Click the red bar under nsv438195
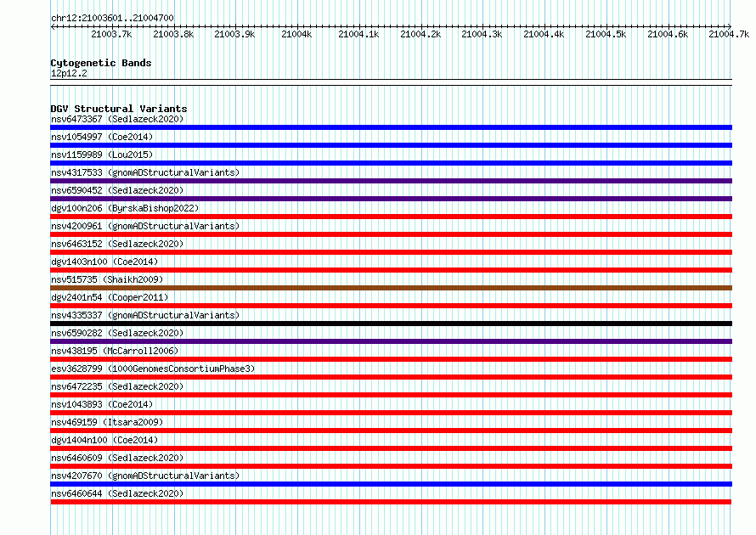756x535 pixels. [391, 359]
